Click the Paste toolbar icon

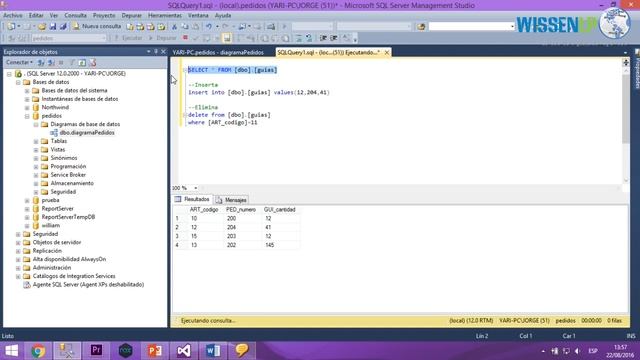click(196, 27)
